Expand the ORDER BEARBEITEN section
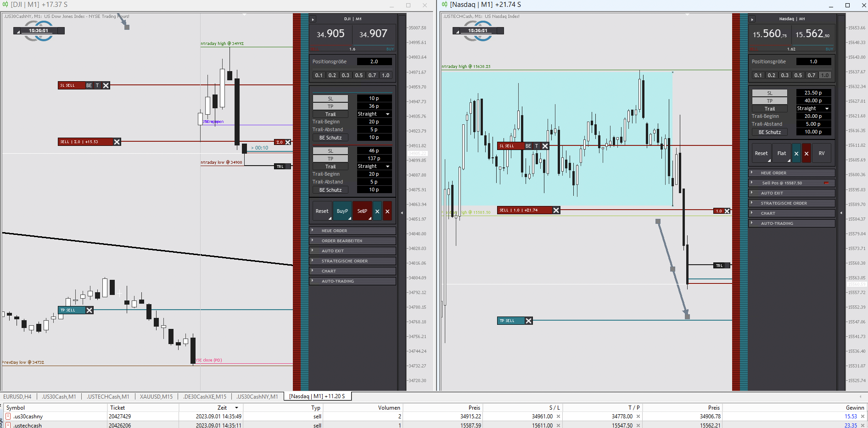Image resolution: width=868 pixels, height=428 pixels. pyautogui.click(x=353, y=241)
